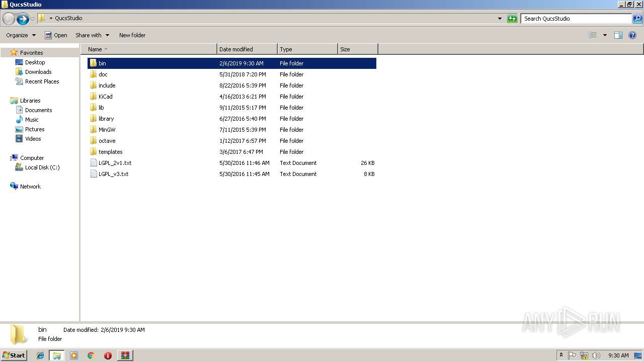644x362 pixels.
Task: Click the address bar QucsStudio path
Action: pyautogui.click(x=68, y=18)
